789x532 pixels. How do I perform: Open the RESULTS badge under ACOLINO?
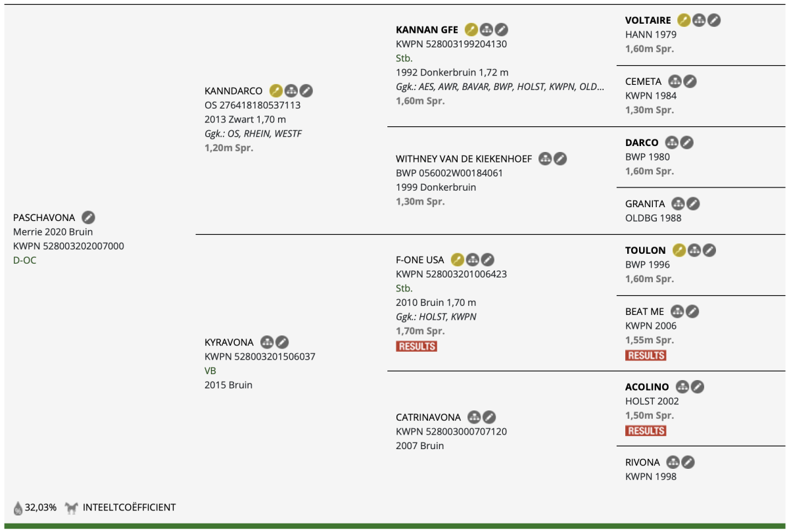[646, 431]
